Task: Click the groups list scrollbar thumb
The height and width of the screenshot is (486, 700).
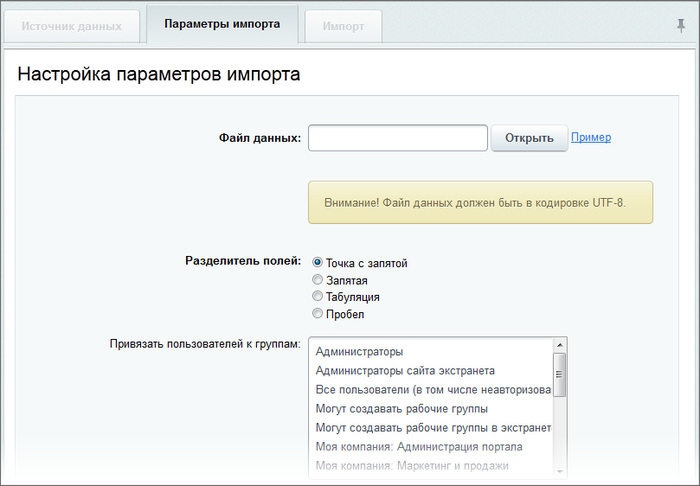Action: [559, 375]
